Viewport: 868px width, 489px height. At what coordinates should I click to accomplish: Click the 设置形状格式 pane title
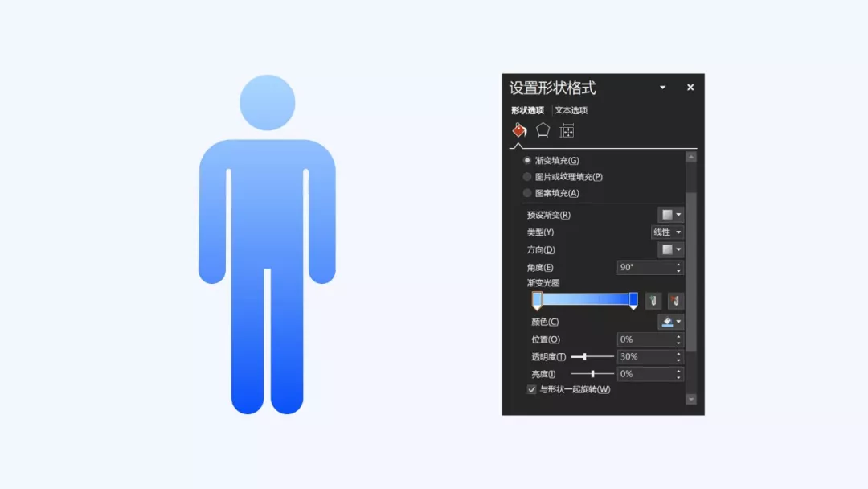pyautogui.click(x=552, y=88)
